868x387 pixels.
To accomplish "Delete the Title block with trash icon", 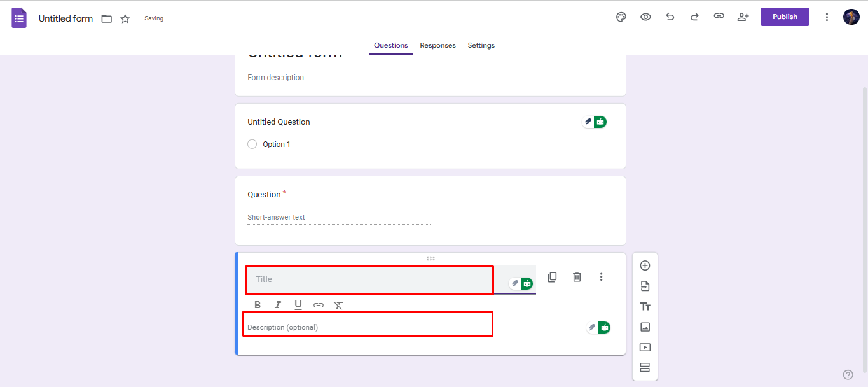I will click(576, 277).
